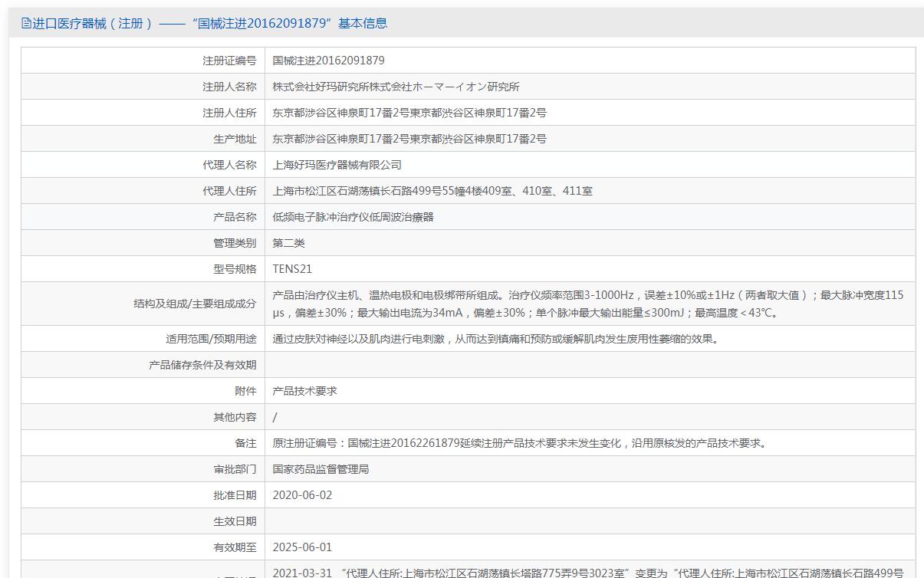Viewport: 924px width, 578px height.
Task: Select agent name 上海好玛医疗器械有限公司
Action: [x=337, y=165]
